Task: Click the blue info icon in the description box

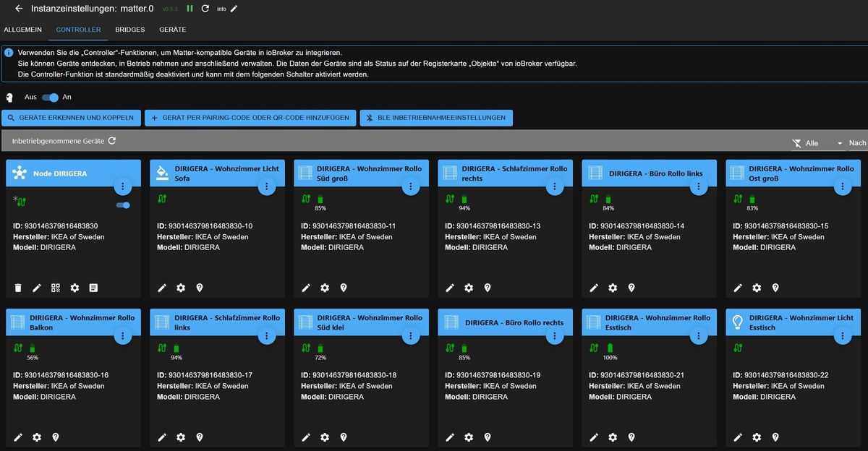Action: click(x=9, y=53)
